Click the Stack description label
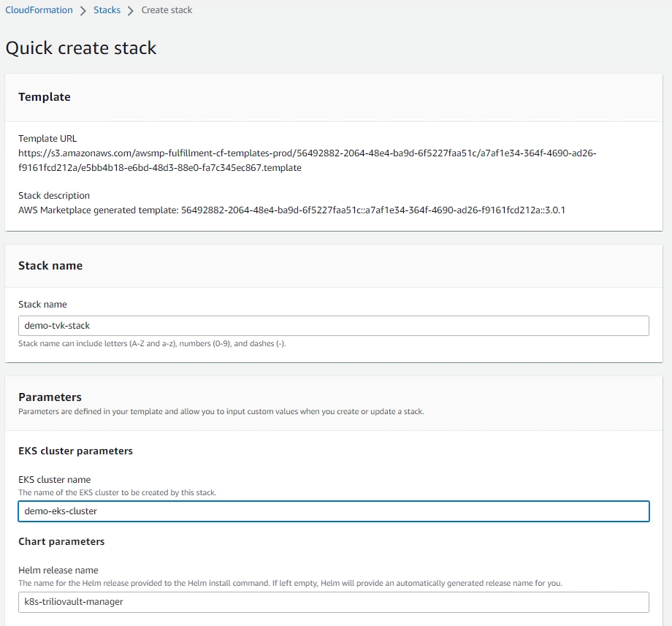The height and width of the screenshot is (626, 672). pyautogui.click(x=54, y=196)
